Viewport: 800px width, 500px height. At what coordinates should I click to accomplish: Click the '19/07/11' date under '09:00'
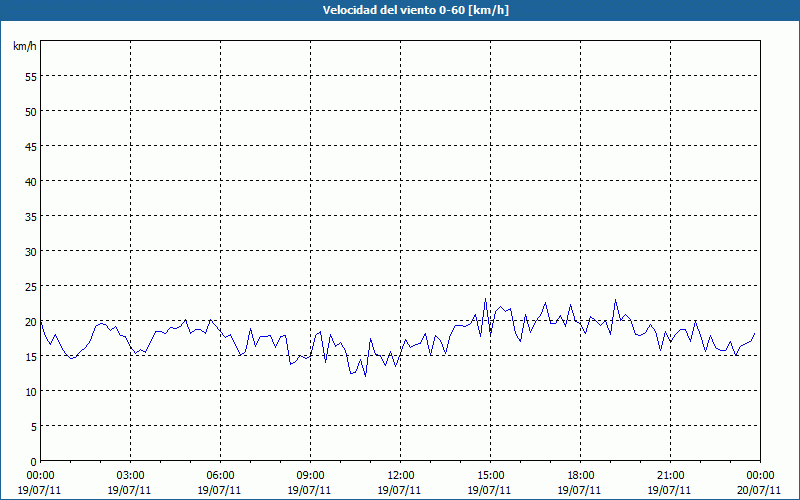click(310, 490)
